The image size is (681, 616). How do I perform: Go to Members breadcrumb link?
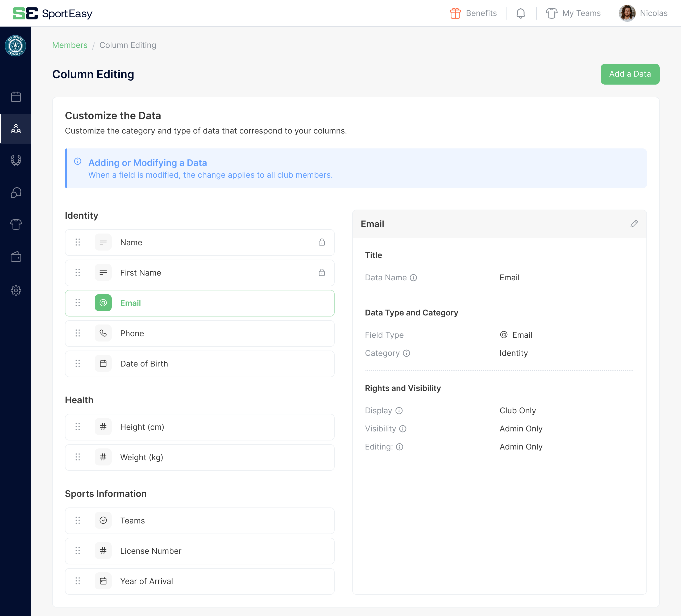[x=70, y=45]
